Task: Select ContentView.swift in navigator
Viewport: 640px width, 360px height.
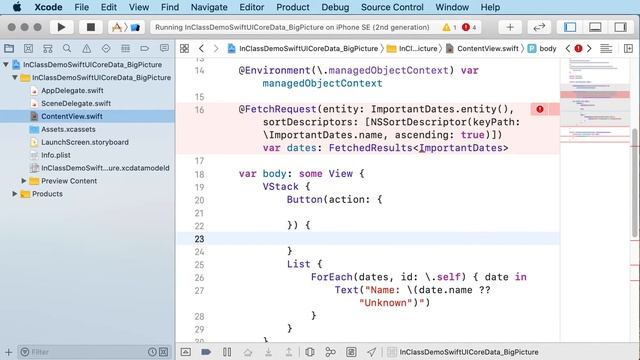Action: click(72, 116)
